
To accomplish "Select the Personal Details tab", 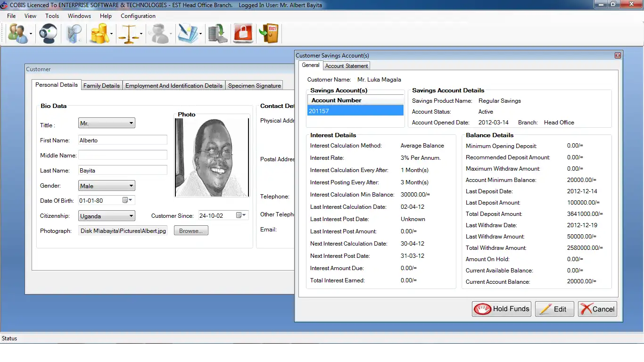I will [x=57, y=85].
